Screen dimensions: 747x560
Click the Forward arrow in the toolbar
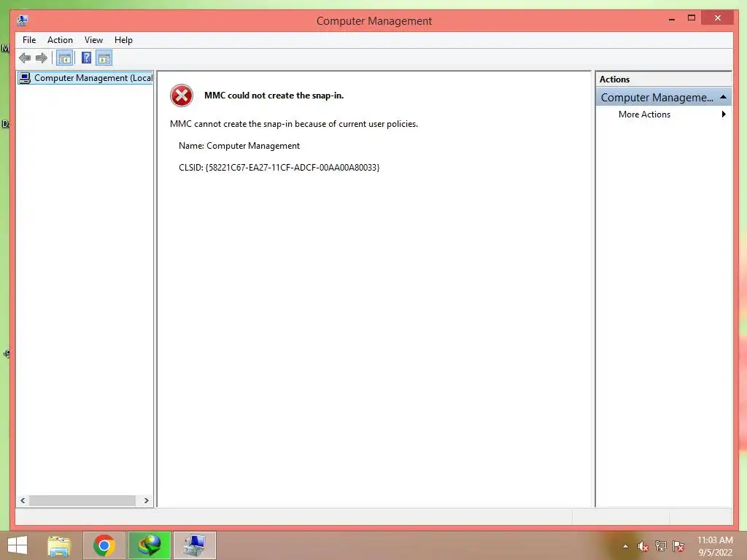(x=42, y=58)
